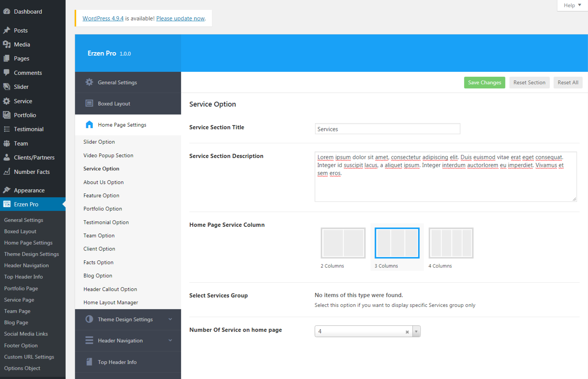Click the Team group icon
Screen dimensions: 588x379
coord(6,143)
